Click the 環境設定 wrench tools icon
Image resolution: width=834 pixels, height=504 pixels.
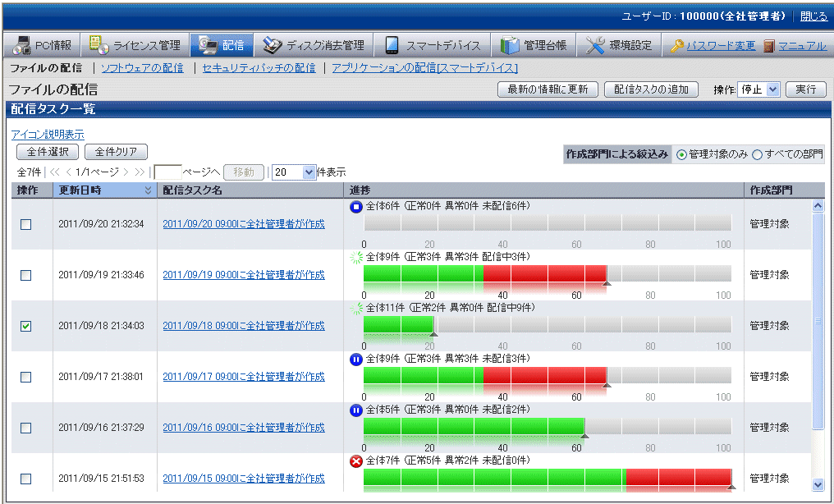coord(595,45)
